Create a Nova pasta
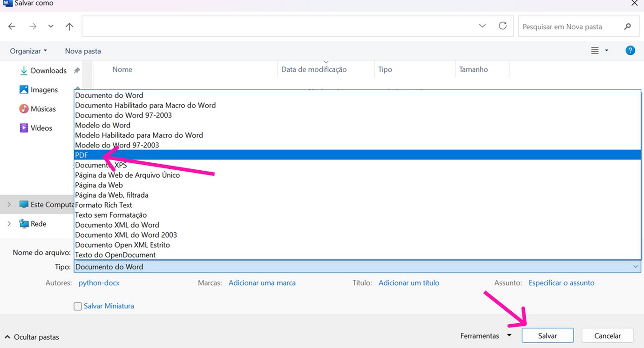The height and width of the screenshot is (348, 644). tap(83, 51)
